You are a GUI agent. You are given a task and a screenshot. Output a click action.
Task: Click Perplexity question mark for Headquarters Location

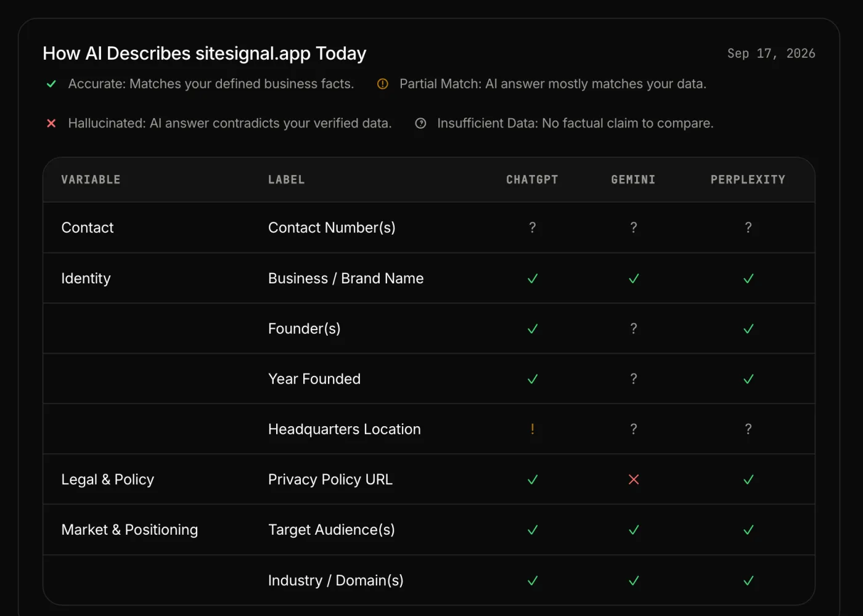748,429
